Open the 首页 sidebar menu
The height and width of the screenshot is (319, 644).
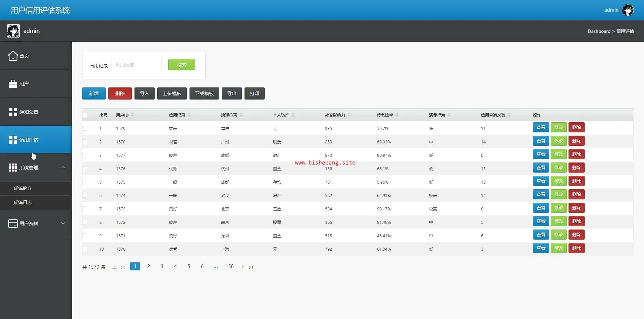coord(36,56)
